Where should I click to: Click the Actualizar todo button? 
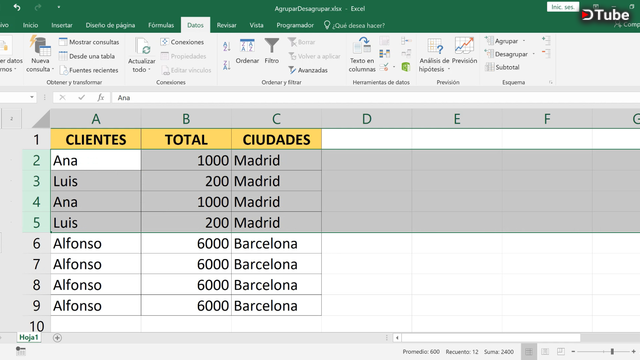tap(142, 55)
